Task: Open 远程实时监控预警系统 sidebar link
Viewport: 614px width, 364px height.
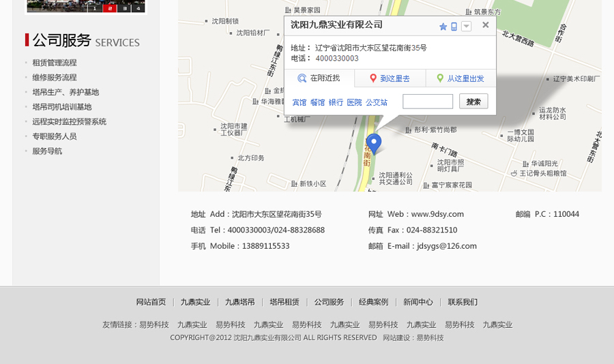Action: tap(69, 122)
